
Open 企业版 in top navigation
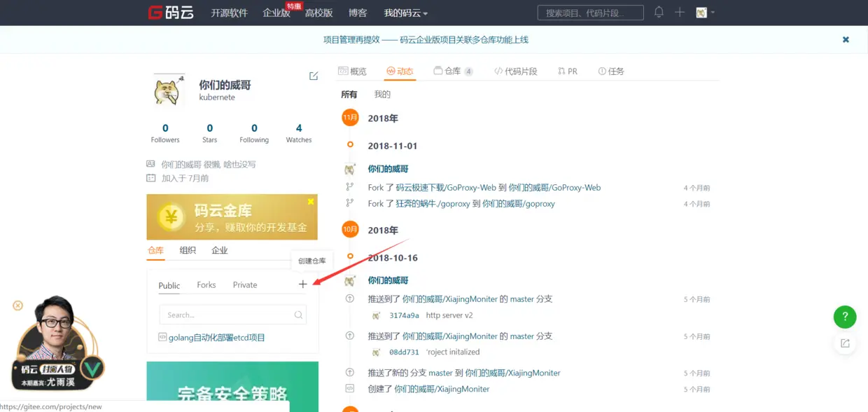[276, 13]
